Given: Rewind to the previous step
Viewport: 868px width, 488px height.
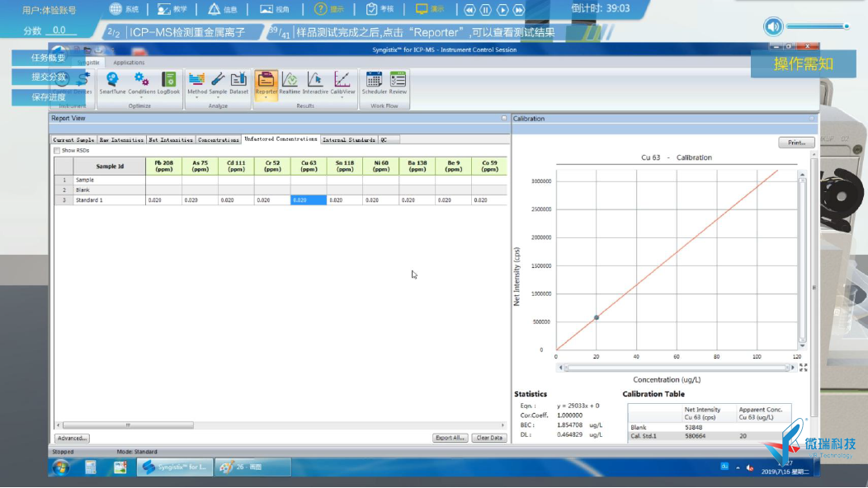Looking at the screenshot, I should coord(469,9).
